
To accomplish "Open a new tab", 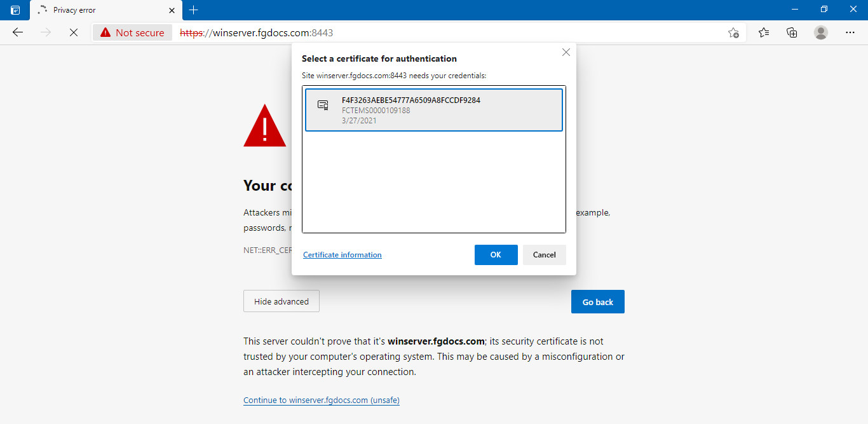I will click(194, 10).
